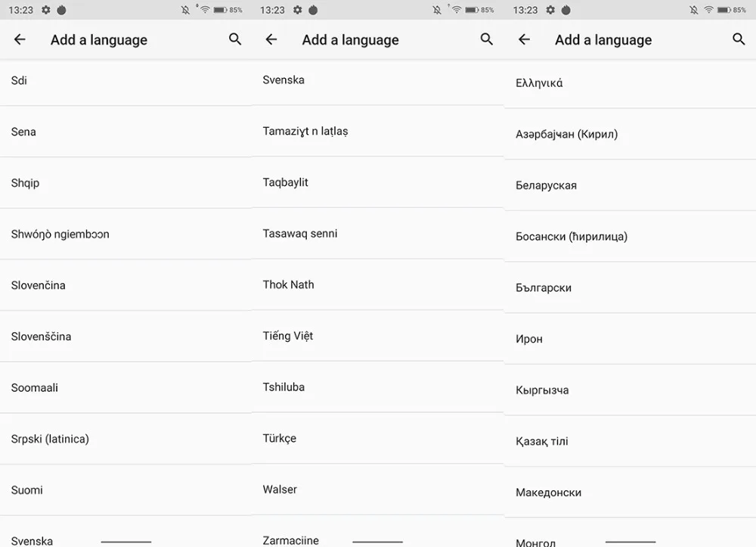Image resolution: width=756 pixels, height=547 pixels.
Task: Tap the muted bell icon on middle screen
Action: pos(437,10)
